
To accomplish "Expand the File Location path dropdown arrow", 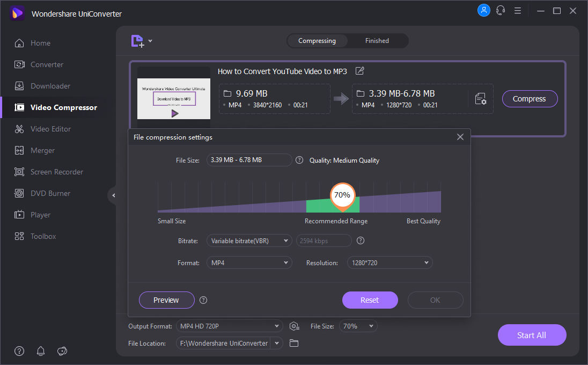I will pos(277,343).
